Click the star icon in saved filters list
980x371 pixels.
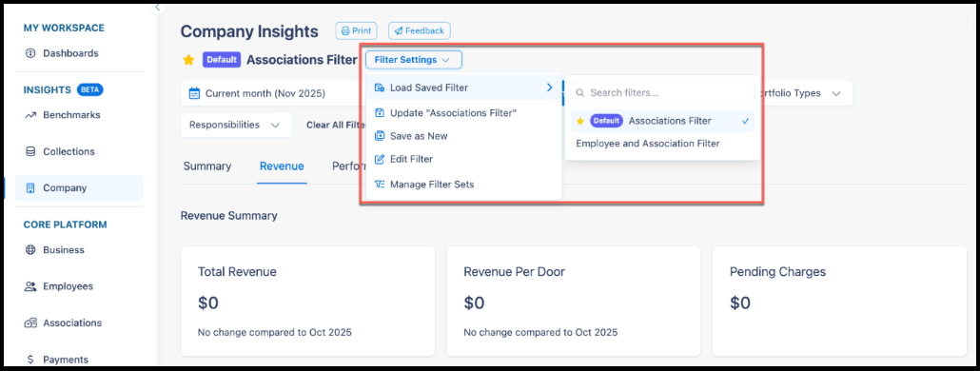pyautogui.click(x=580, y=121)
